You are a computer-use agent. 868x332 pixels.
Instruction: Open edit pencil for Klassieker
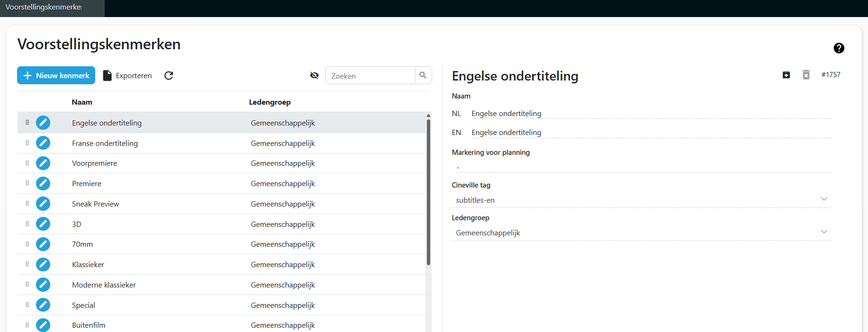tap(43, 264)
